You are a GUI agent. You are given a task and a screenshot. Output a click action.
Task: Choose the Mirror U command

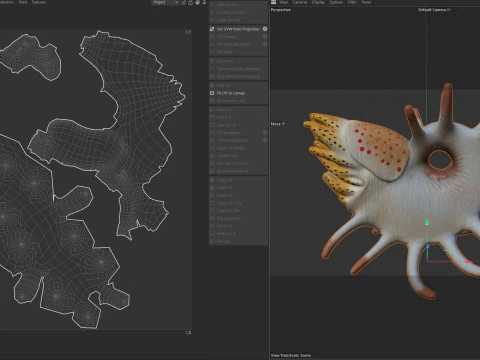tap(224, 110)
